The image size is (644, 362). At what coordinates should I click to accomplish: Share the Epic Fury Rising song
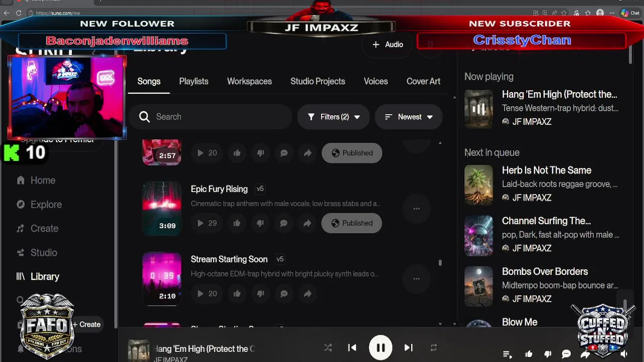tap(307, 223)
